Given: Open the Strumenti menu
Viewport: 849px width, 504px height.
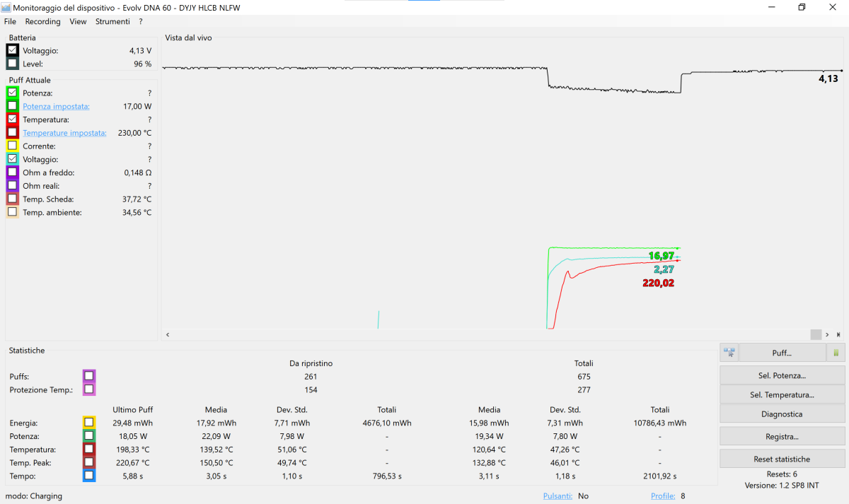Looking at the screenshot, I should (113, 21).
